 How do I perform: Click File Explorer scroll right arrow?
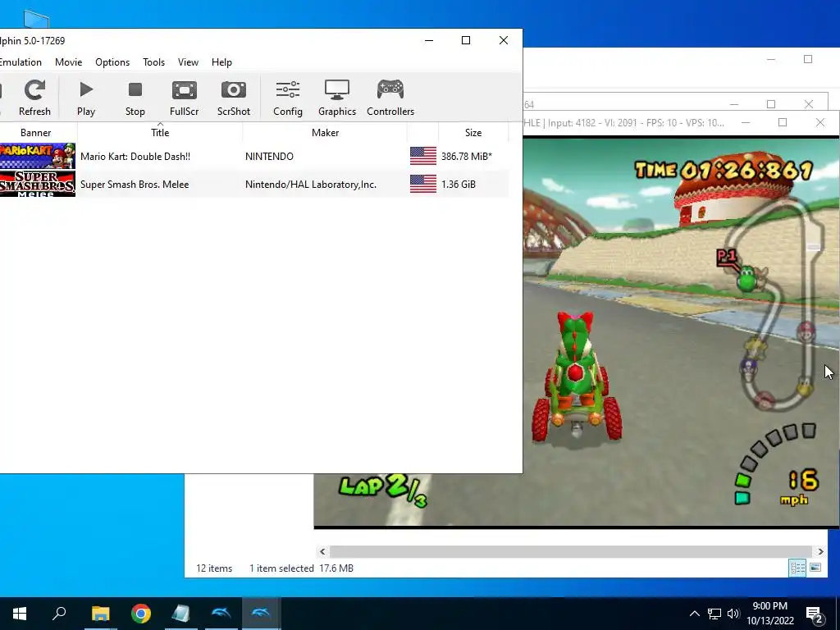coord(820,551)
